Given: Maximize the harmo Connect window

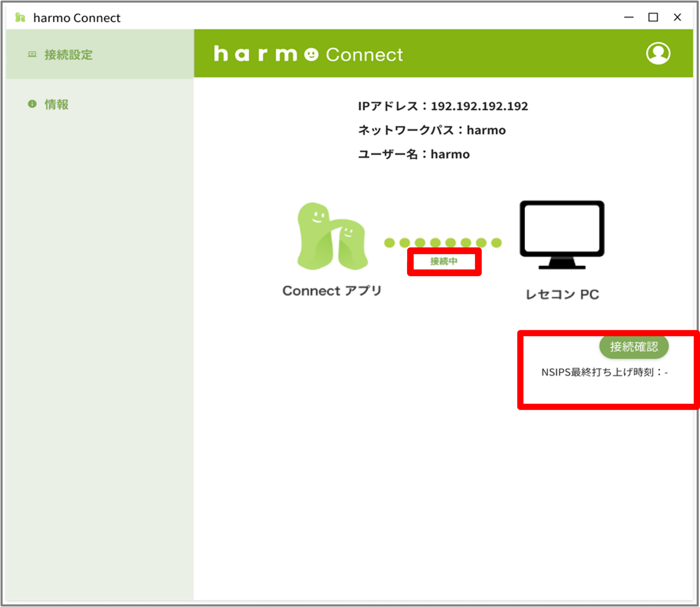Looking at the screenshot, I should click(x=653, y=17).
